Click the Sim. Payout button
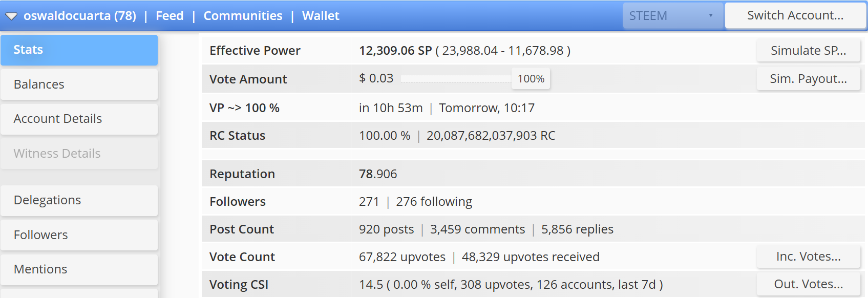Screen dimensions: 868x298 808,79
